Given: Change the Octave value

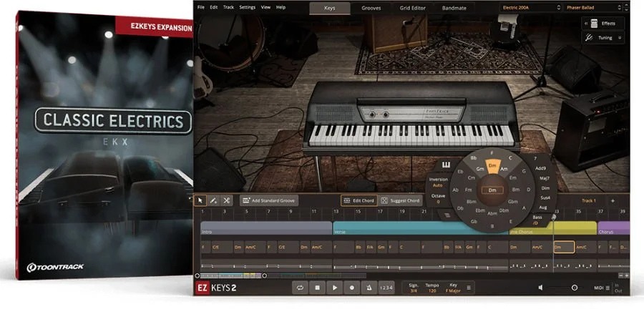Looking at the screenshot, I should [438, 202].
